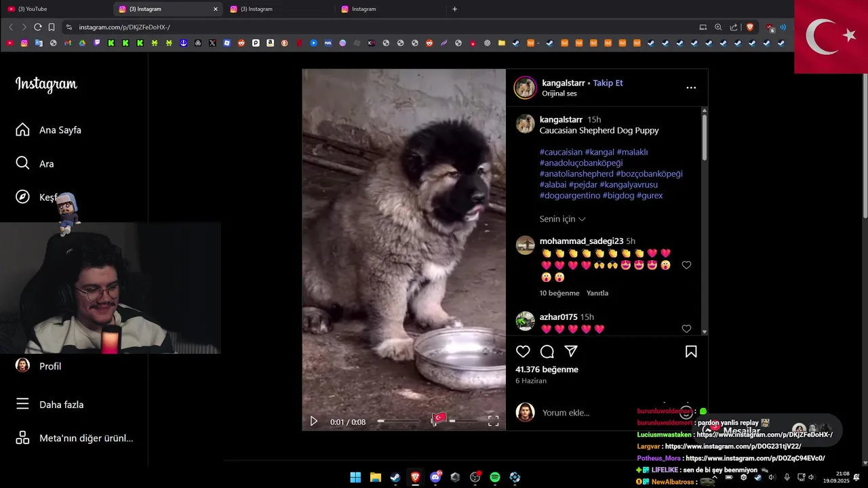Open Spotify from taskbar
This screenshot has width=868, height=488.
[495, 477]
